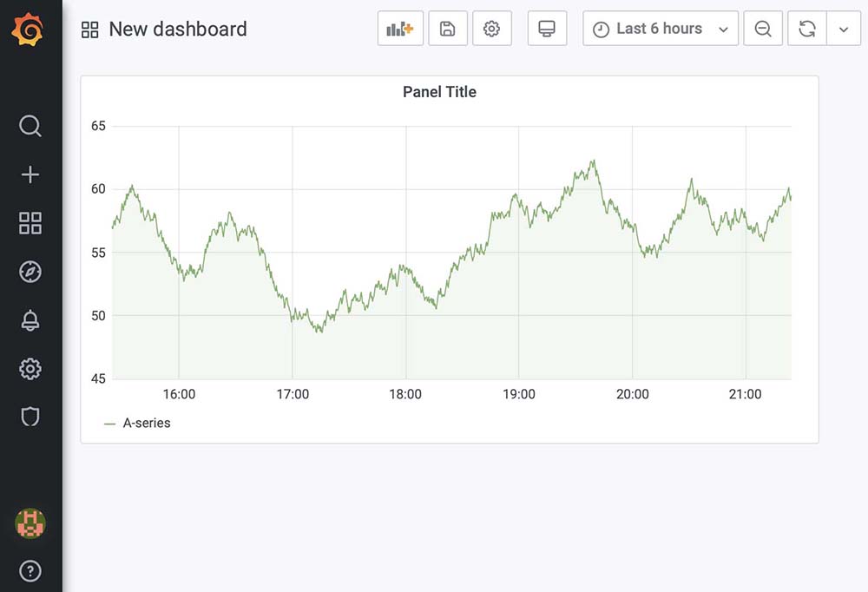Screen dimensions: 868x592
Task: Click the 18:00 x-axis label
Action: click(x=405, y=394)
